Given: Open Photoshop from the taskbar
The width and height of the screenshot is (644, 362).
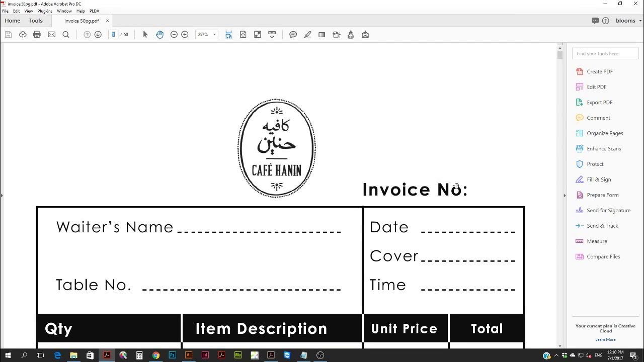Looking at the screenshot, I should click(172, 355).
